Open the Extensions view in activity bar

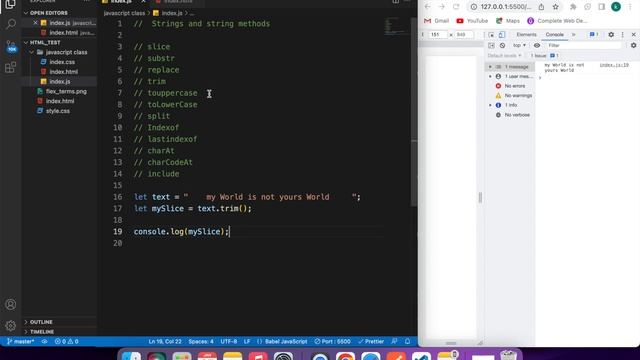pos(11,67)
